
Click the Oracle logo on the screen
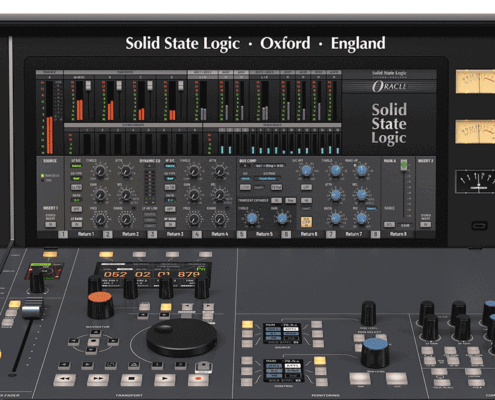(x=389, y=87)
